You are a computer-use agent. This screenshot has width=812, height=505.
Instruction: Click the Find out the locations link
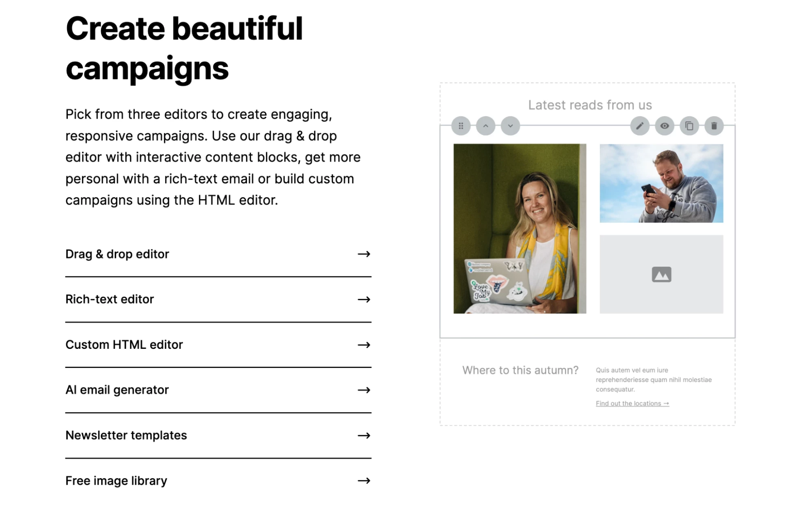[x=632, y=403]
